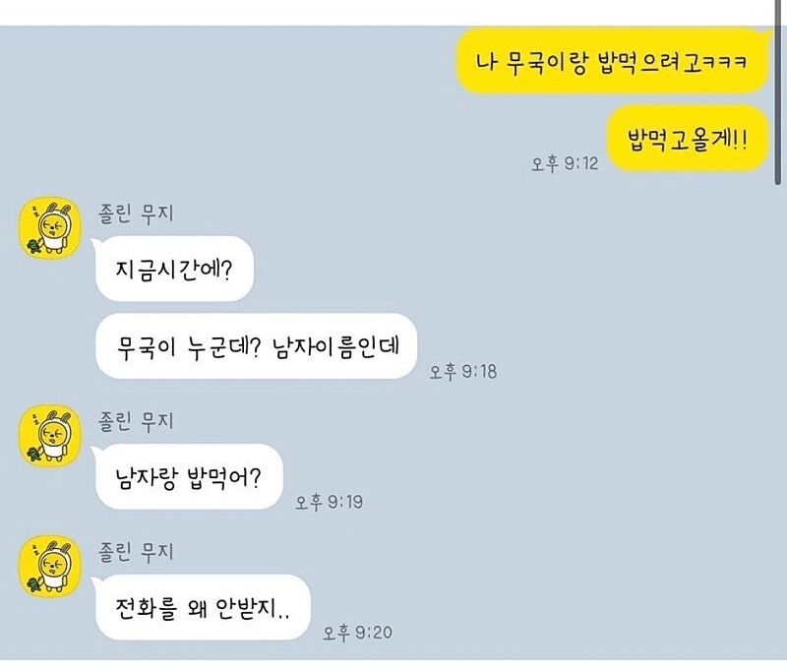Image resolution: width=787 pixels, height=672 pixels.
Task: Tap the avatar beside the 남자랑 밥먹어? message
Action: pos(50,436)
